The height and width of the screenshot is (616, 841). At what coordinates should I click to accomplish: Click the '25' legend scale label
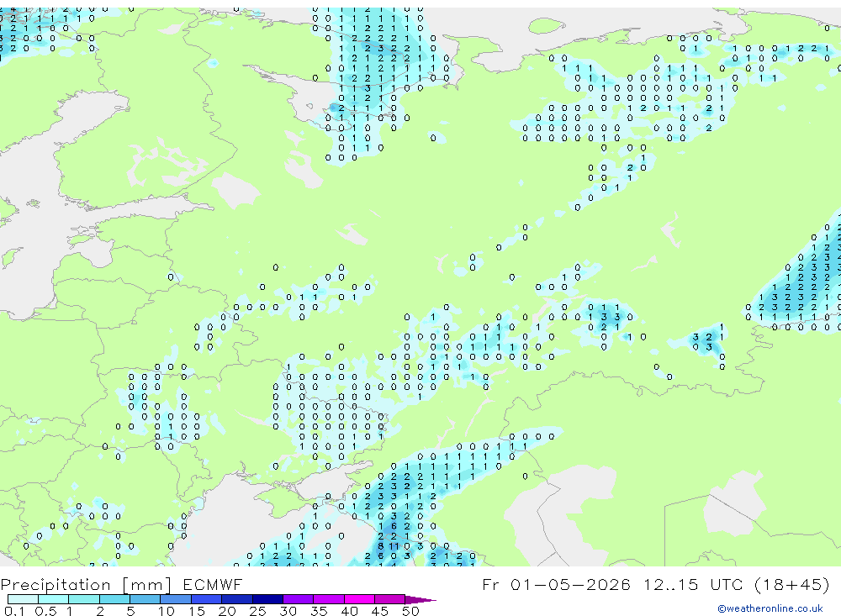pyautogui.click(x=257, y=611)
